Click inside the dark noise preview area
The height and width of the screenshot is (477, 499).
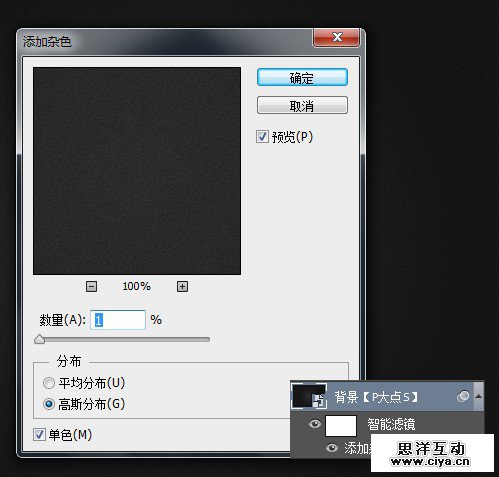[x=137, y=171]
